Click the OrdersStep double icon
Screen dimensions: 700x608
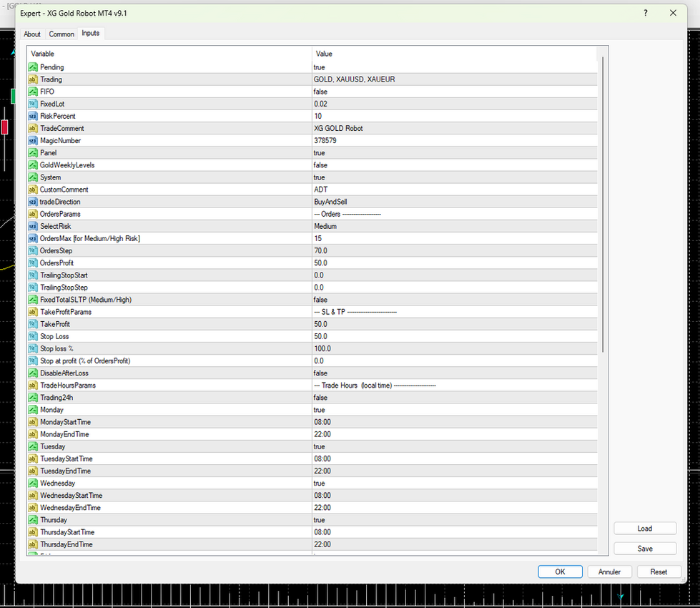pos(33,250)
